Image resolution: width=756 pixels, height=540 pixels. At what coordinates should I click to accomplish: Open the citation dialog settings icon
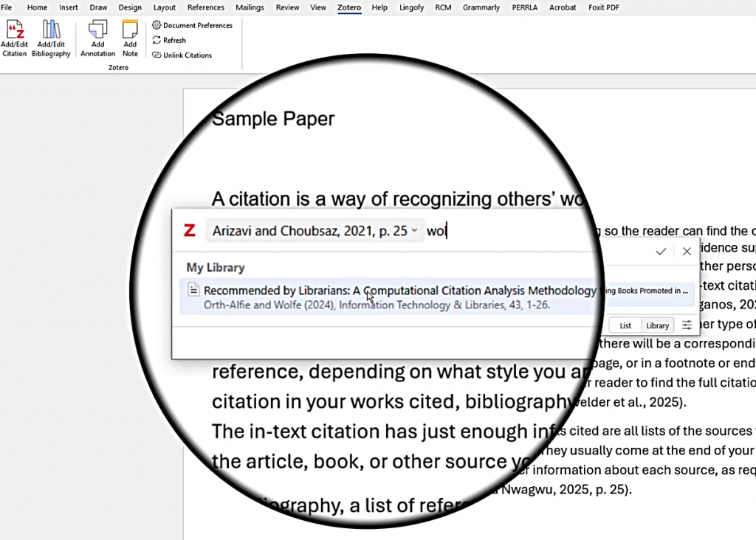pos(687,325)
